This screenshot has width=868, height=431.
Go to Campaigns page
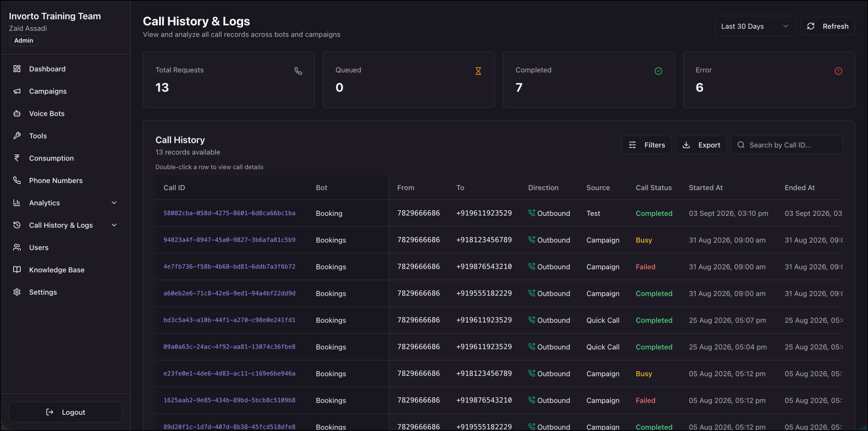click(65, 91)
